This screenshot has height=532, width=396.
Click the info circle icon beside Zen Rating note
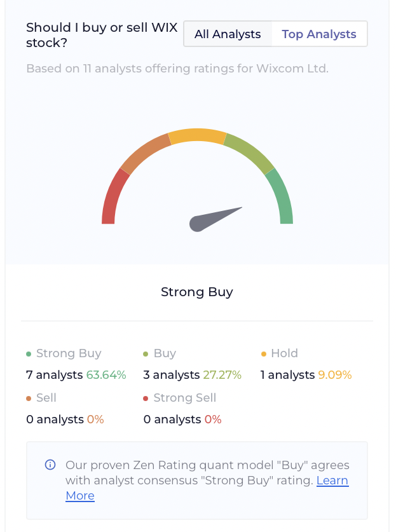tap(50, 465)
